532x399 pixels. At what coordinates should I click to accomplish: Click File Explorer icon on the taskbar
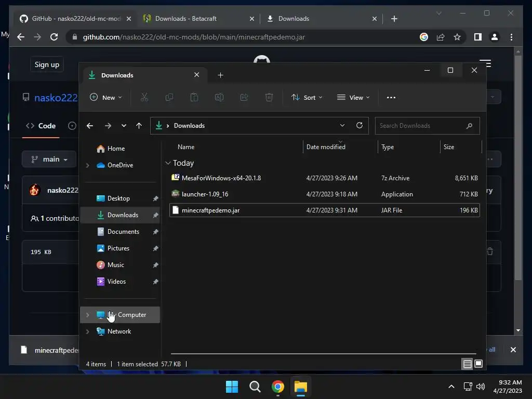click(301, 387)
